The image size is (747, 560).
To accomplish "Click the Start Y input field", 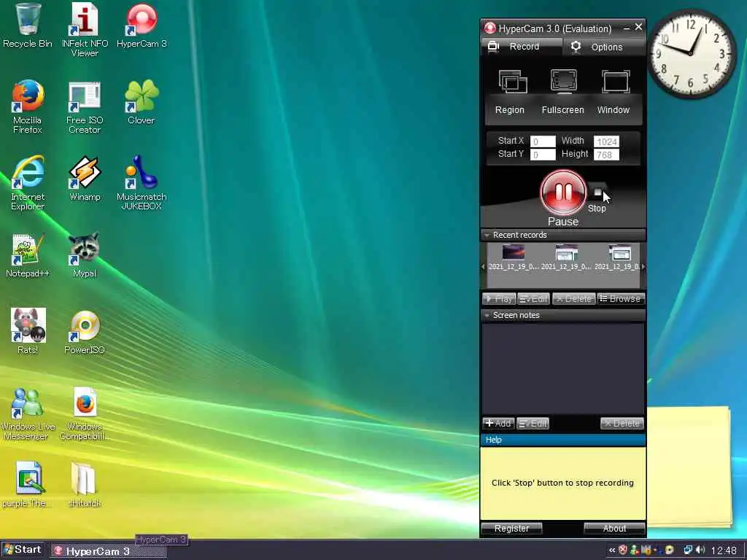I will point(543,155).
